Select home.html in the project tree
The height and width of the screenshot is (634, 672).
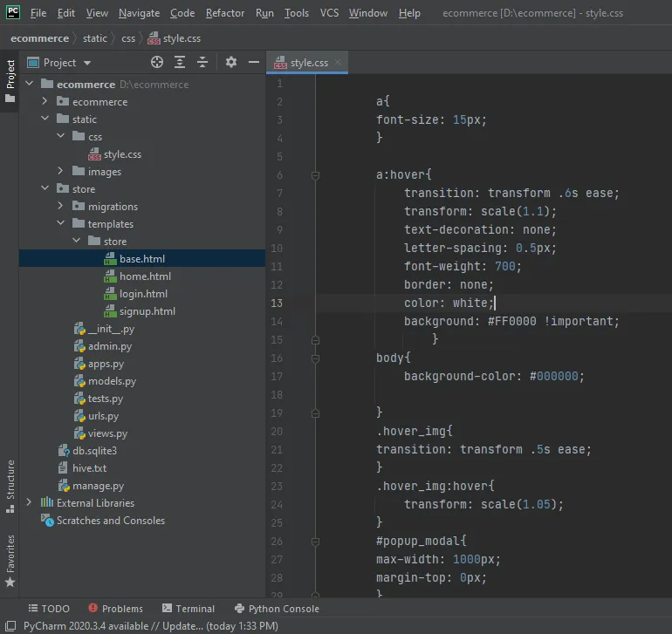tap(145, 276)
